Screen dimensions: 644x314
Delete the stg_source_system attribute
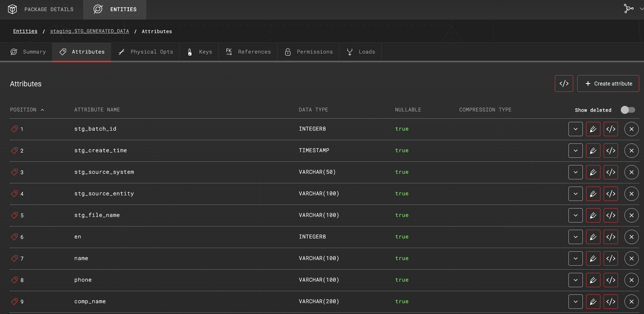pos(631,172)
